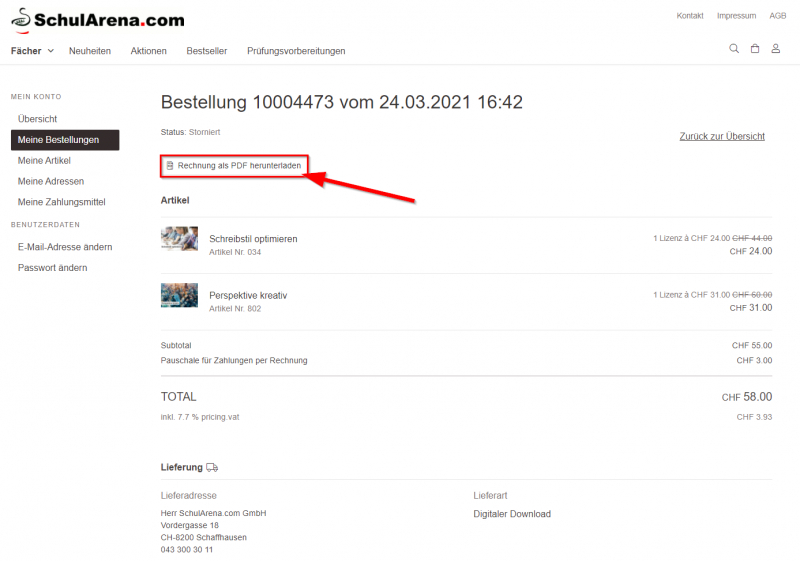Click the address line CH-8200 Schaffhausen
Screen dimensions: 800x561
tap(204, 538)
